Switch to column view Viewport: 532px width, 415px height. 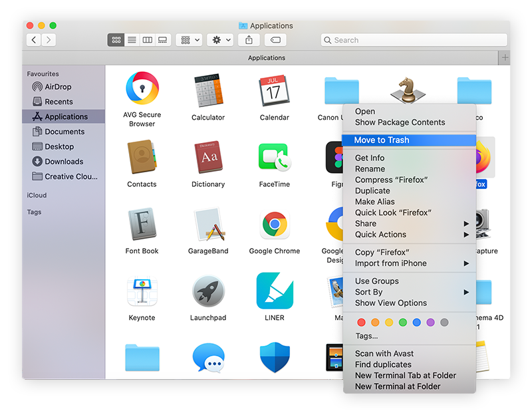coord(147,40)
